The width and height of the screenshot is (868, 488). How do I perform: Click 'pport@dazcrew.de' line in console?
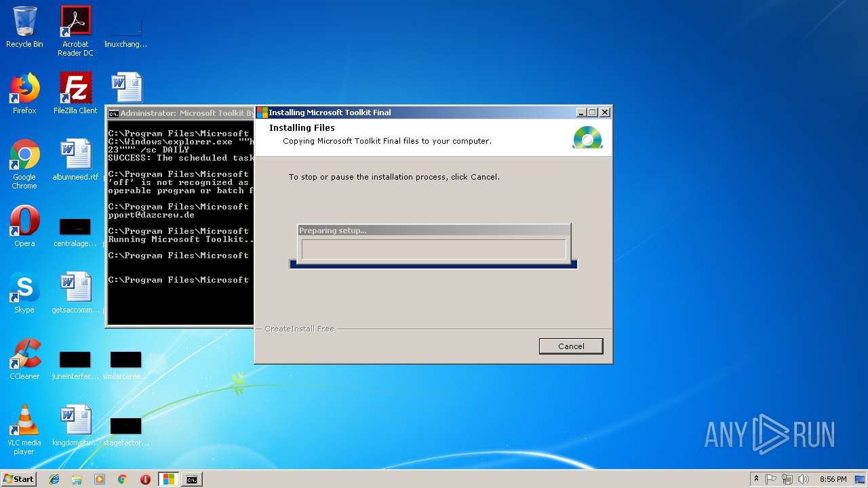(x=151, y=215)
